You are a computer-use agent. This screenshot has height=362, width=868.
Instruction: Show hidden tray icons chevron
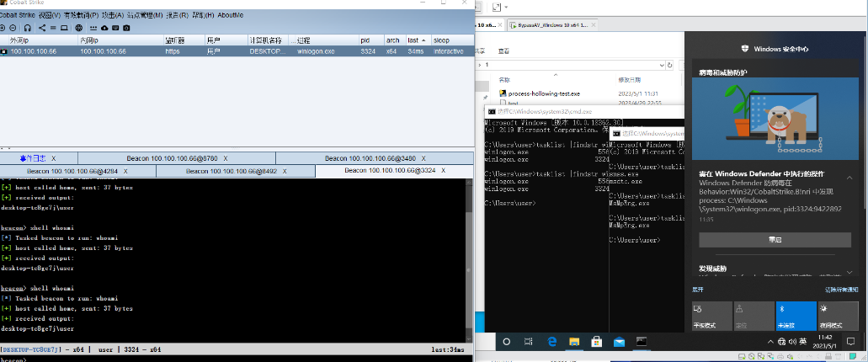click(771, 342)
